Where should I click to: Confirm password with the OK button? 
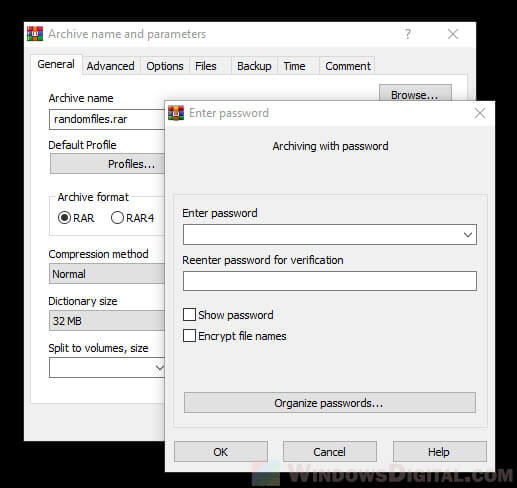click(x=221, y=452)
